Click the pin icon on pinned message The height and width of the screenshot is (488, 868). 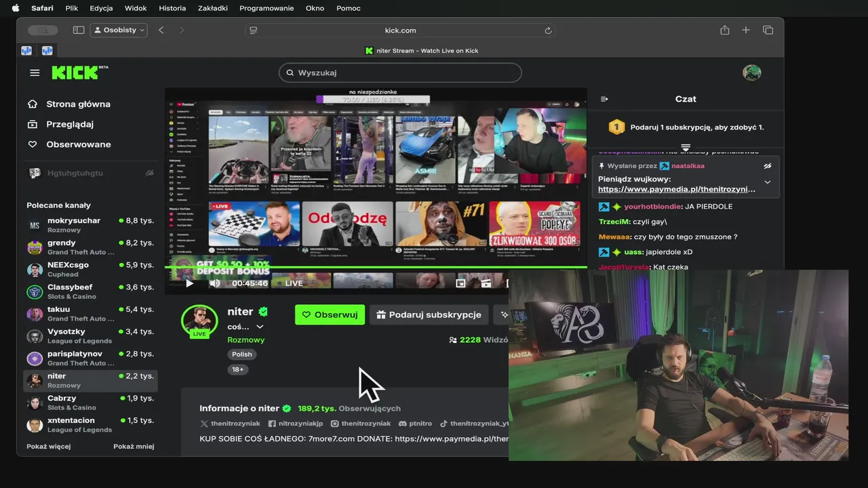point(601,165)
